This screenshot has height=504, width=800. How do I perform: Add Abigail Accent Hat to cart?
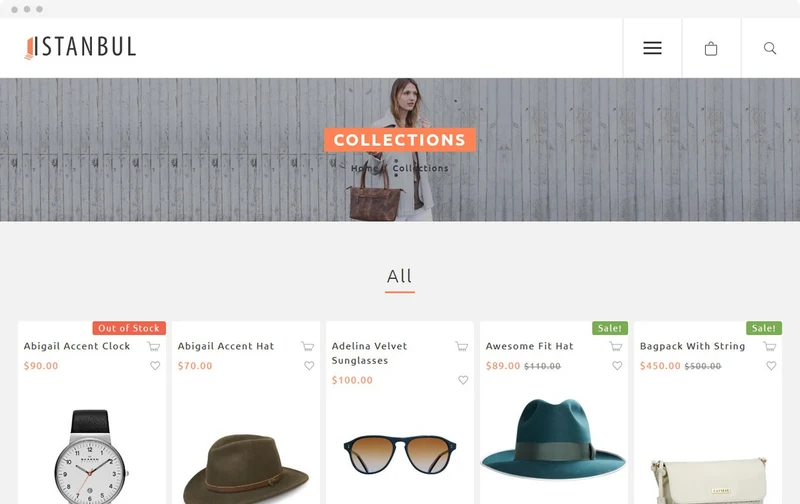(x=308, y=346)
